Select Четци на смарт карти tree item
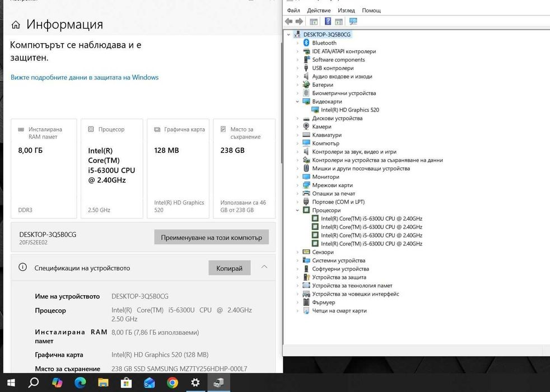This screenshot has width=550, height=392. click(x=339, y=311)
